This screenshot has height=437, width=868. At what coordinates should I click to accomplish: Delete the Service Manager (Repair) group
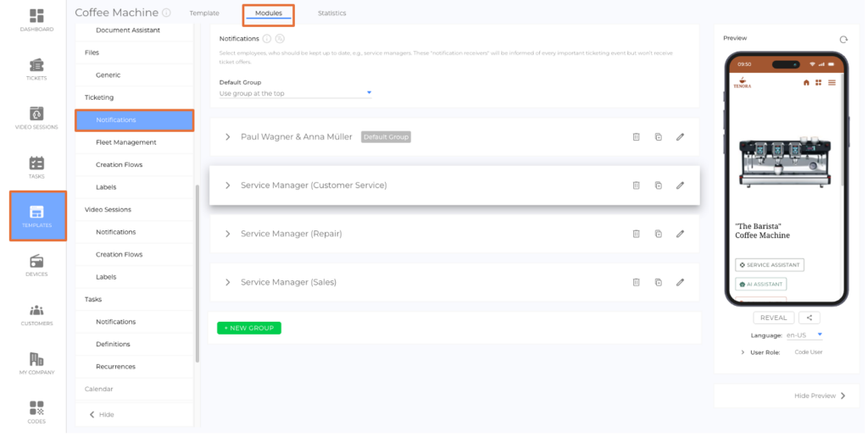[636, 234]
